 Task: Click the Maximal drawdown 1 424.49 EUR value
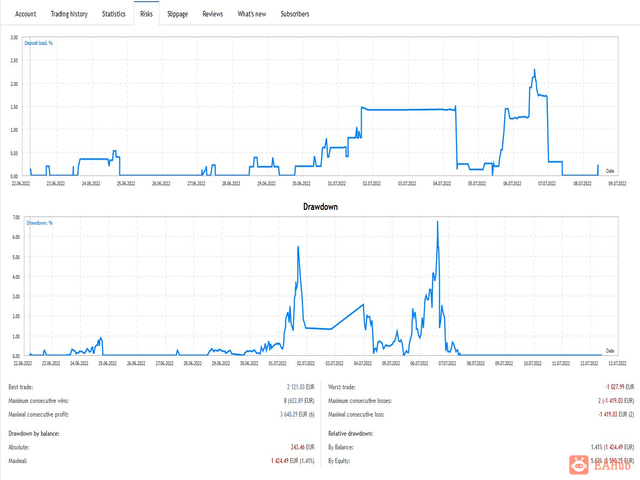tap(293, 461)
